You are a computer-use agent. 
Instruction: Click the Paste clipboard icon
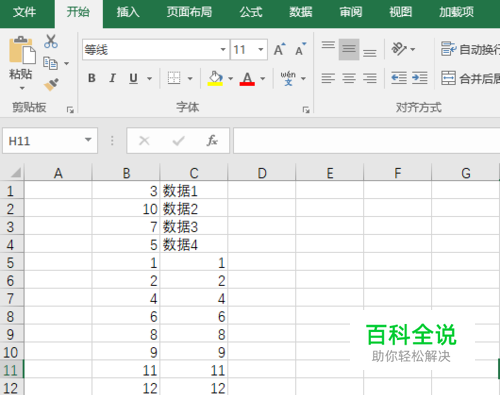pos(22,50)
